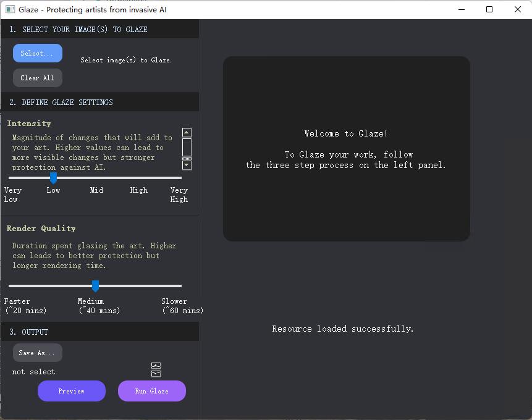Click the 'Low' intensity label
The image size is (532, 420).
point(53,190)
